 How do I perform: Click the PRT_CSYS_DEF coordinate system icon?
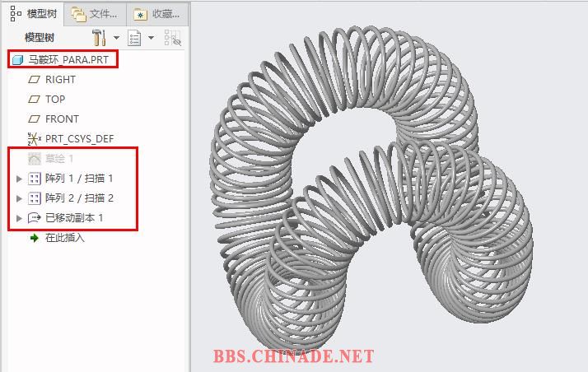point(35,139)
